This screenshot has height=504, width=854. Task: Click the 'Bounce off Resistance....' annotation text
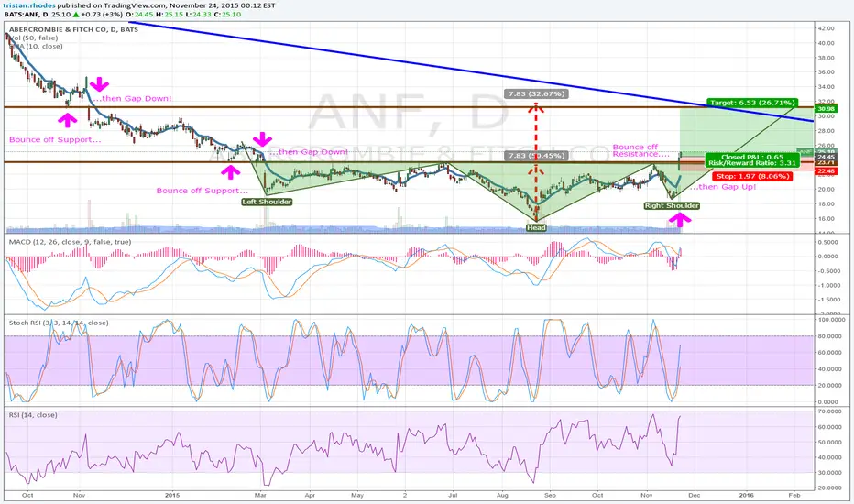[x=640, y=150]
